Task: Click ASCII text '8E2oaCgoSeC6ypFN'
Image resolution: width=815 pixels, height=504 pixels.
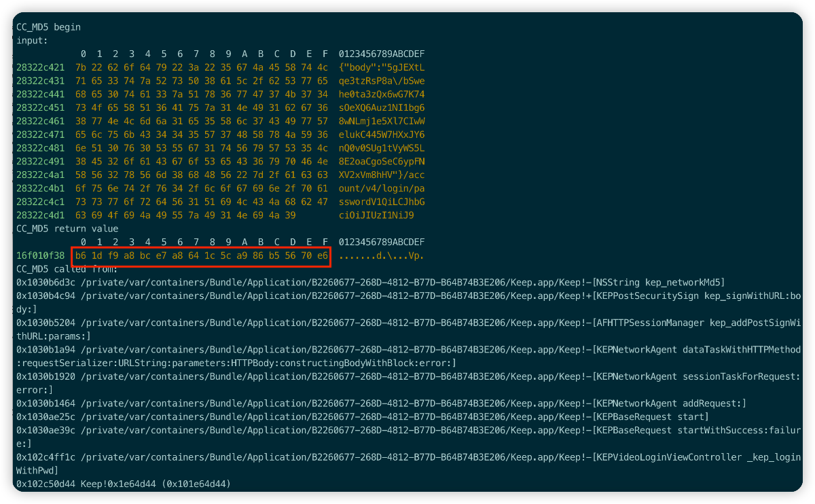Action: pyautogui.click(x=382, y=162)
